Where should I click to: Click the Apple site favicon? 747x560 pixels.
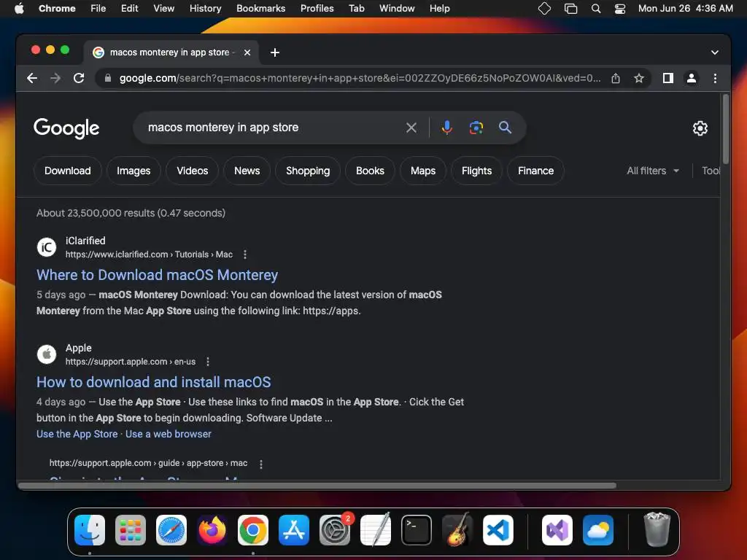click(x=47, y=354)
